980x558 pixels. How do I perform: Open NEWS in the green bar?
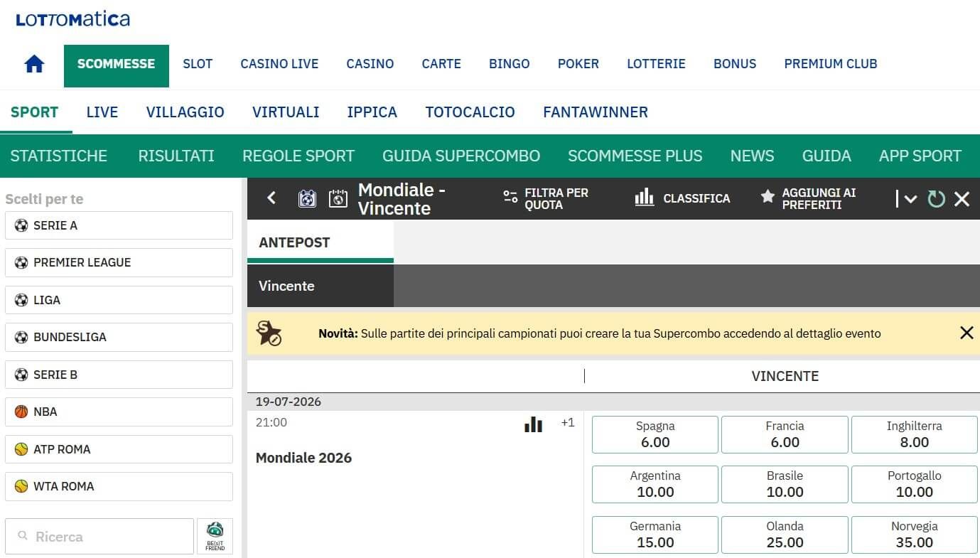(x=753, y=156)
